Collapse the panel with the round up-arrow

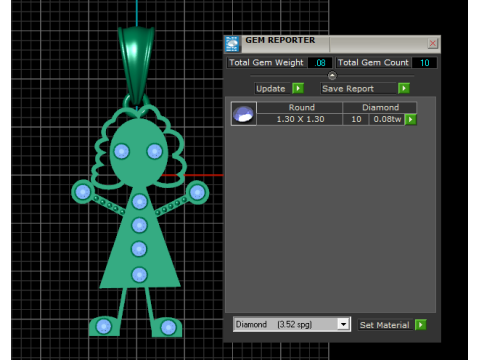[332, 76]
